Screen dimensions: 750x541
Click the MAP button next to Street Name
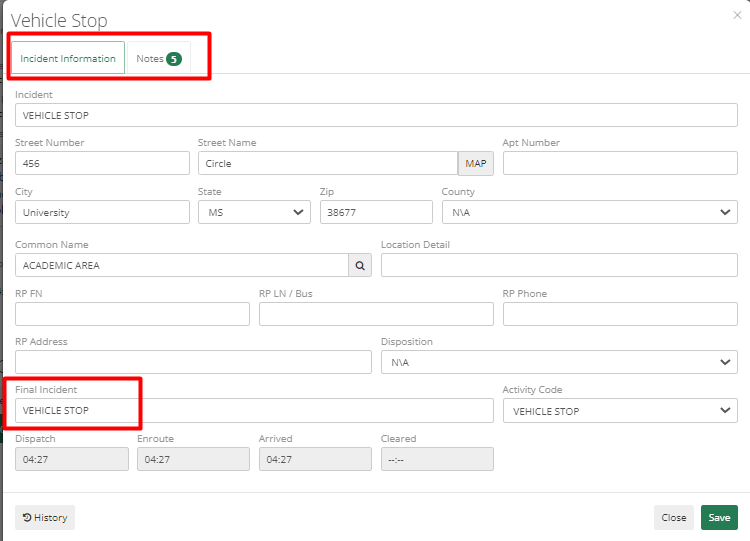[475, 164]
